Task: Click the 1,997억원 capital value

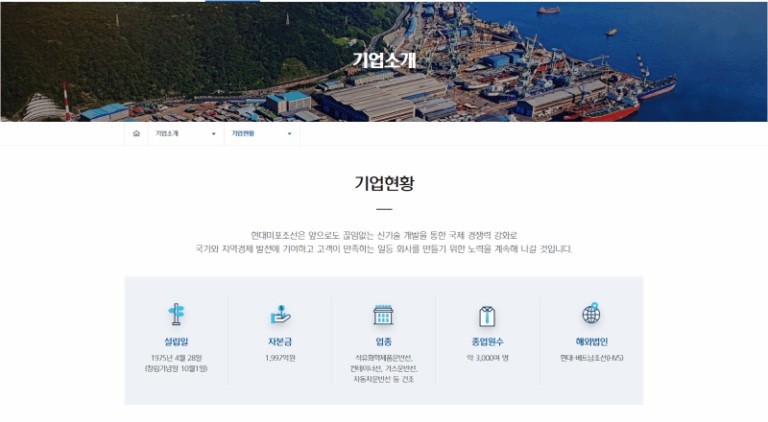Action: coord(280,358)
